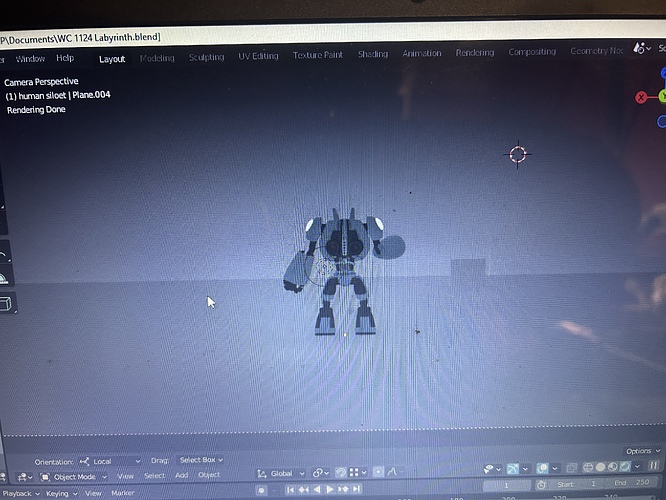Toggle X-ray view icon

tap(572, 468)
